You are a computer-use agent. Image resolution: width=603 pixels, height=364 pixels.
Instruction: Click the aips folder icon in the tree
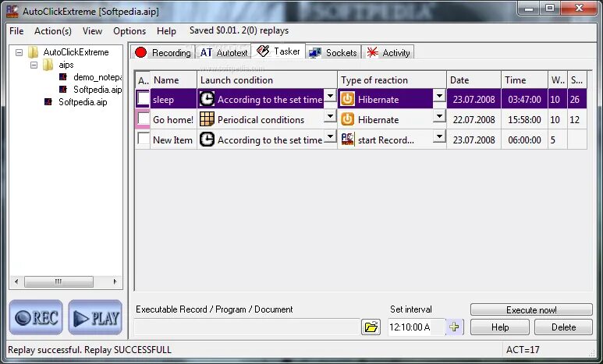click(48, 65)
